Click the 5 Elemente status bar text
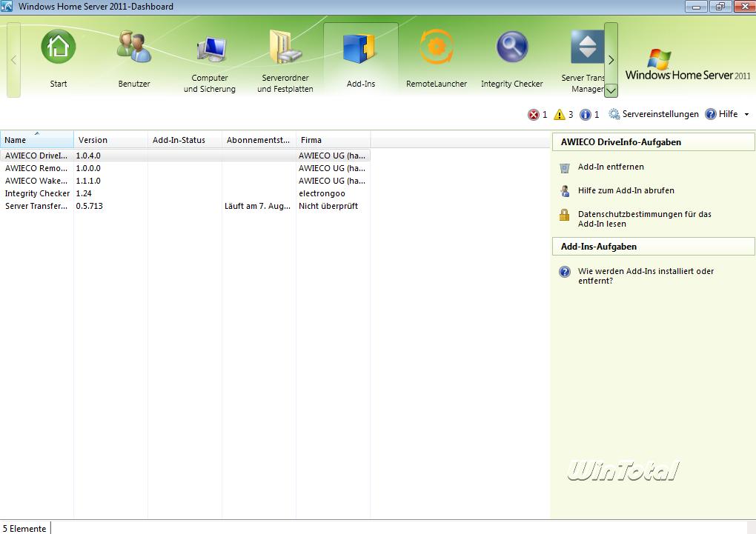756x534 pixels. pyautogui.click(x=24, y=529)
